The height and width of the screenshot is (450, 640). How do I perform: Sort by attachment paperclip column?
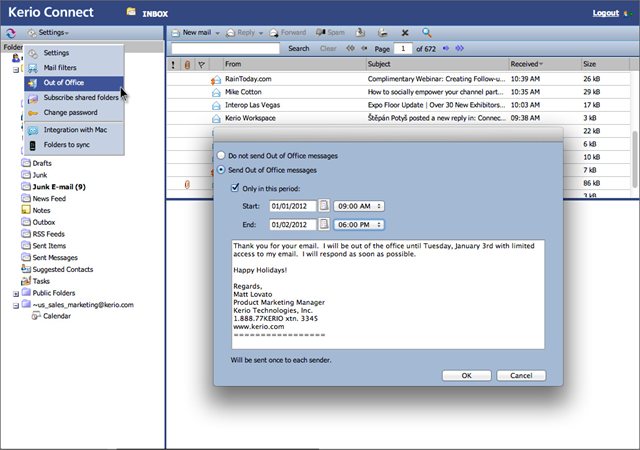tap(187, 65)
